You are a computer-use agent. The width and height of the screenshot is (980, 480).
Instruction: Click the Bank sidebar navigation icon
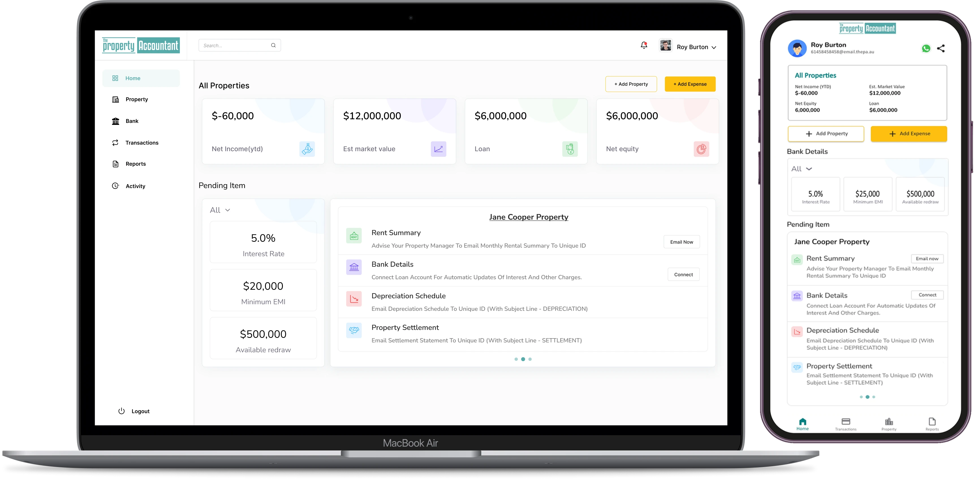pyautogui.click(x=115, y=120)
